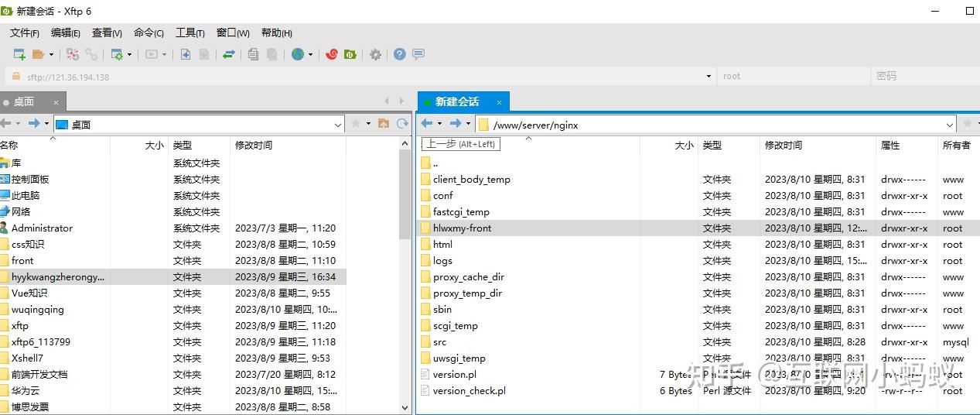Expand local path 桌面 combo box
The width and height of the screenshot is (980, 415).
[x=338, y=124]
